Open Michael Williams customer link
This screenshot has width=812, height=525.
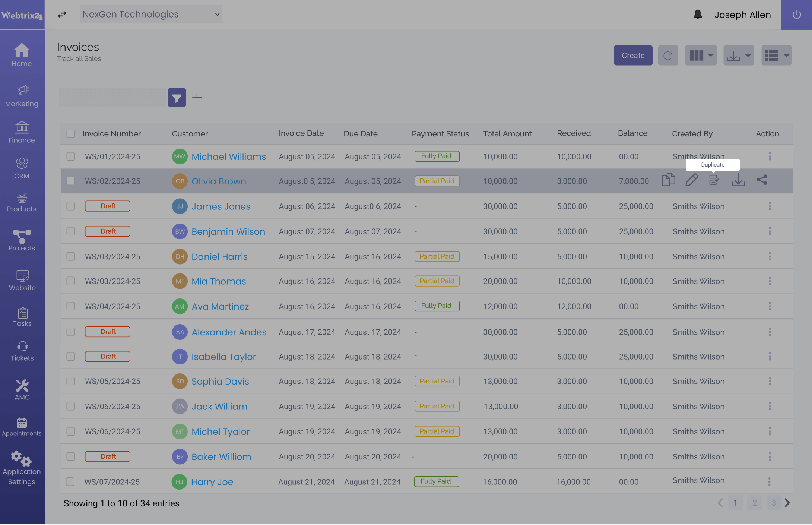[229, 157]
